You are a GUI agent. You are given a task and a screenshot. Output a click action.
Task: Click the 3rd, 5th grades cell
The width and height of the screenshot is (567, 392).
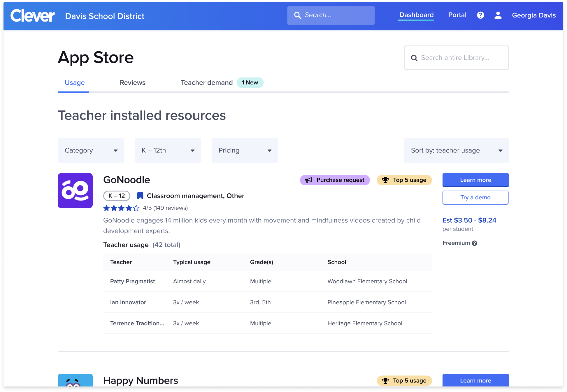tap(260, 303)
